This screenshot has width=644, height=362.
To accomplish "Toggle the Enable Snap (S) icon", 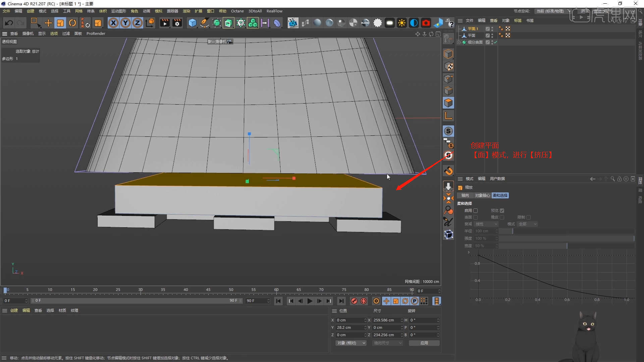I will pyautogui.click(x=448, y=131).
